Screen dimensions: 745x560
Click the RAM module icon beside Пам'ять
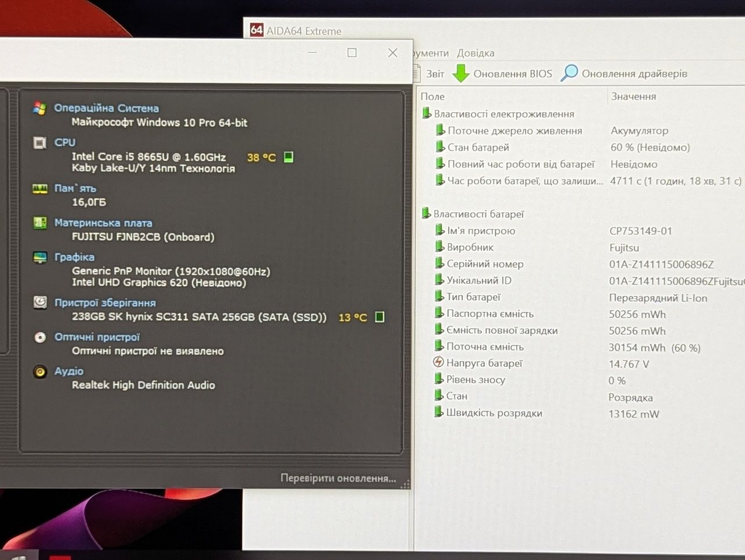[40, 188]
